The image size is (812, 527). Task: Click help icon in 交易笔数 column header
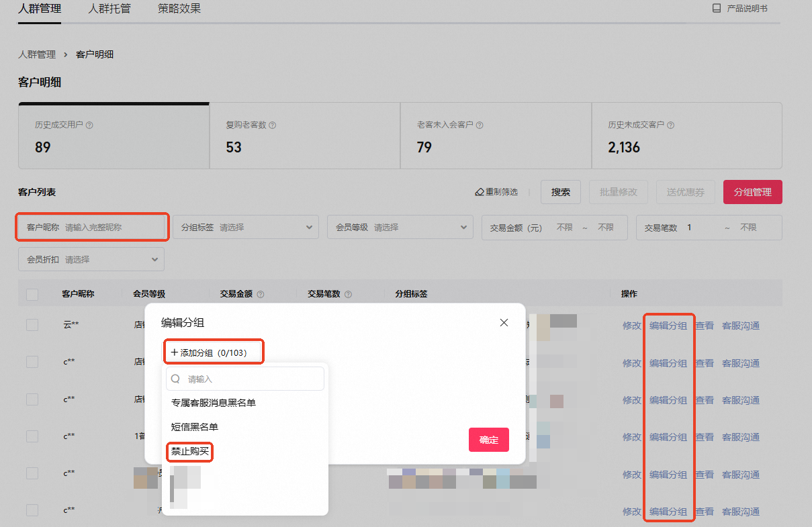348,294
